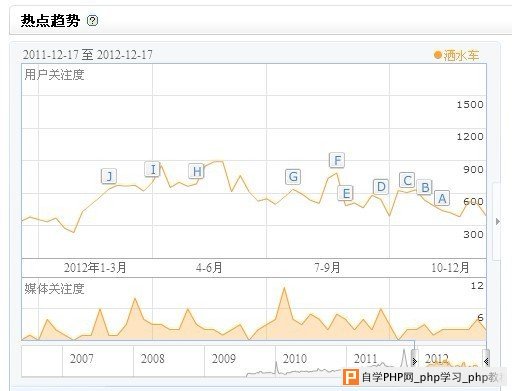Screen dimensions: 512x391
Task: Click news marker G on the chart
Action: click(x=293, y=177)
